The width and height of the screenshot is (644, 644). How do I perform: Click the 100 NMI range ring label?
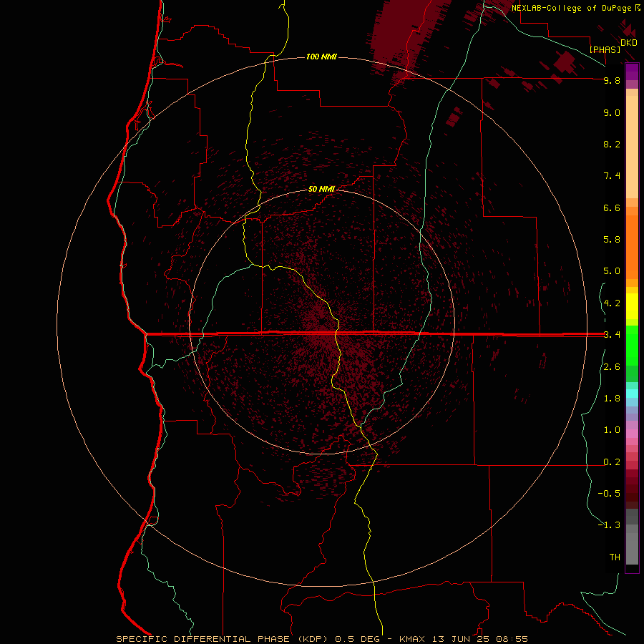coord(321,57)
